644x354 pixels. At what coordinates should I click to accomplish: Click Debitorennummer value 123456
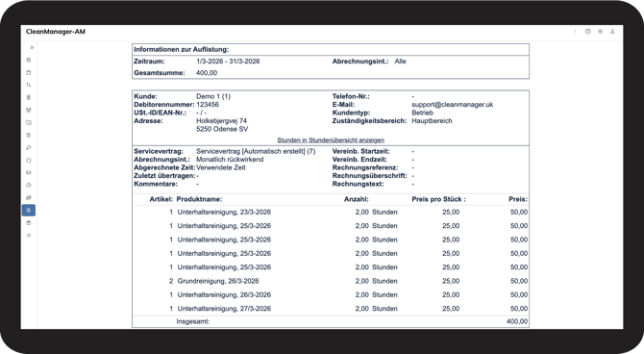coord(208,105)
